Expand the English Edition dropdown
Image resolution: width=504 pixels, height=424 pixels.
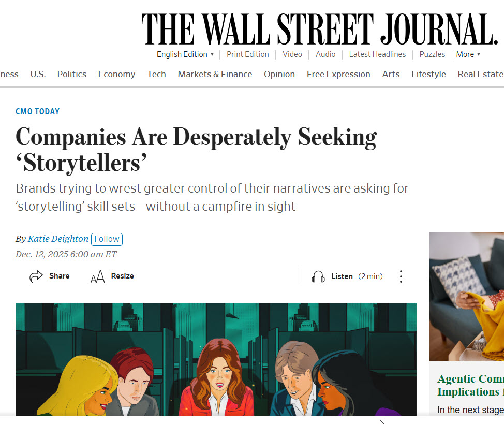(x=185, y=54)
